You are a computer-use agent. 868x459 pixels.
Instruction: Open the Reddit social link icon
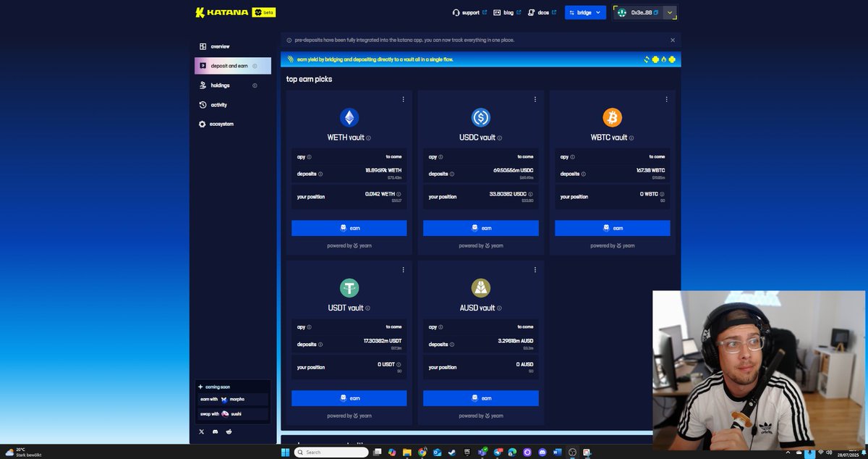229,431
